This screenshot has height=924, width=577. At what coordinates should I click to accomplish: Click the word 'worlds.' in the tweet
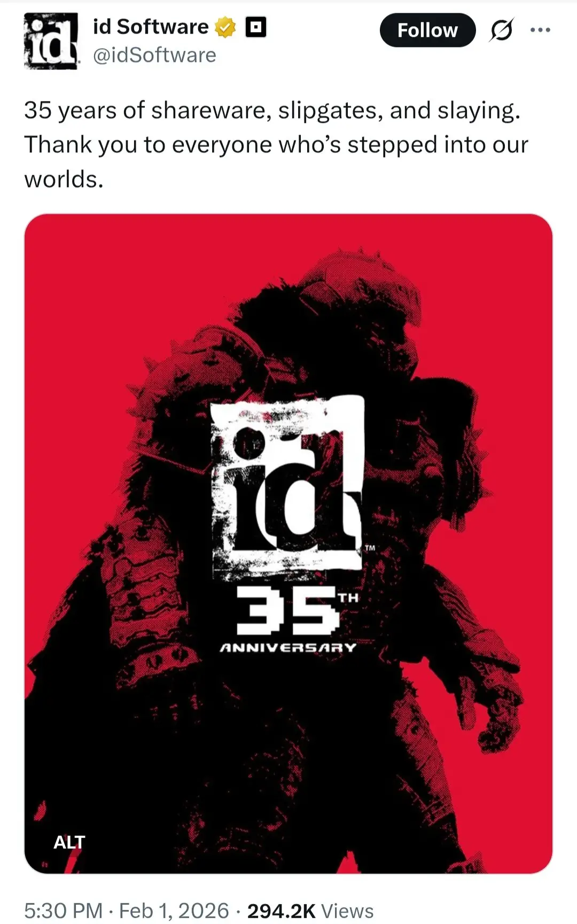tap(64, 179)
